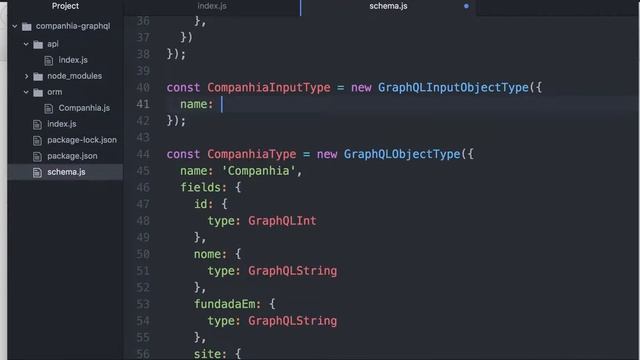This screenshot has width=640, height=360.
Task: Click the 'Companhia' string on line 45
Action: tap(258, 171)
